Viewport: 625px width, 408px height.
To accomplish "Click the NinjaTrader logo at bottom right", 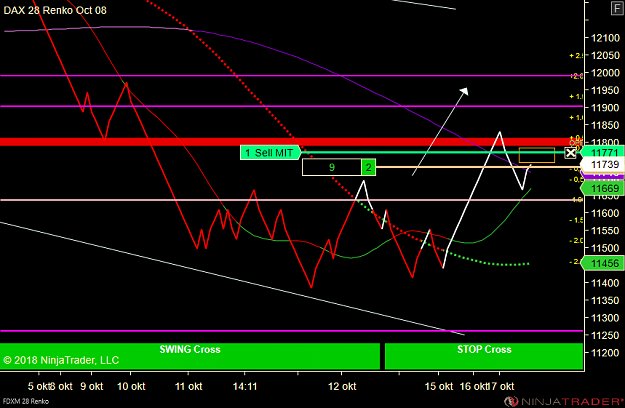I will 564,401.
